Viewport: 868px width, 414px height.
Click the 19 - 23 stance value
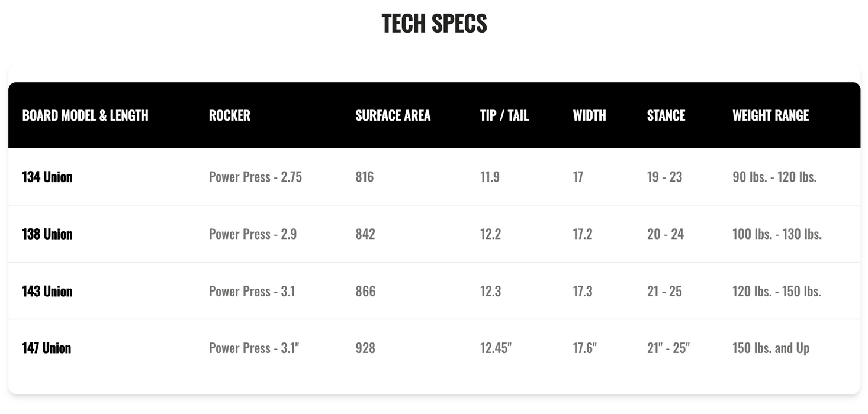pyautogui.click(x=664, y=177)
